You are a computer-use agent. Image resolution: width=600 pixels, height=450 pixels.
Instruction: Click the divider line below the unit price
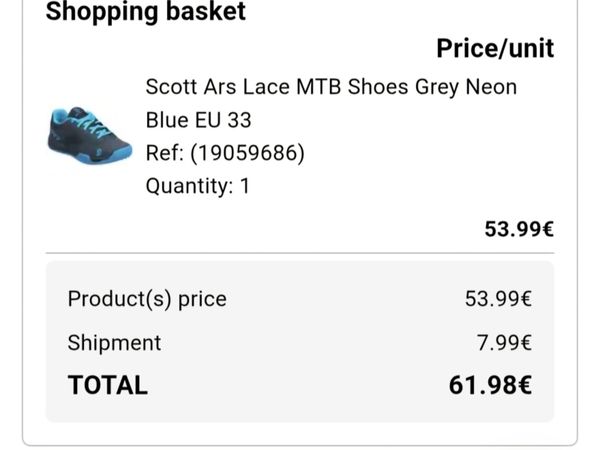pyautogui.click(x=300, y=253)
